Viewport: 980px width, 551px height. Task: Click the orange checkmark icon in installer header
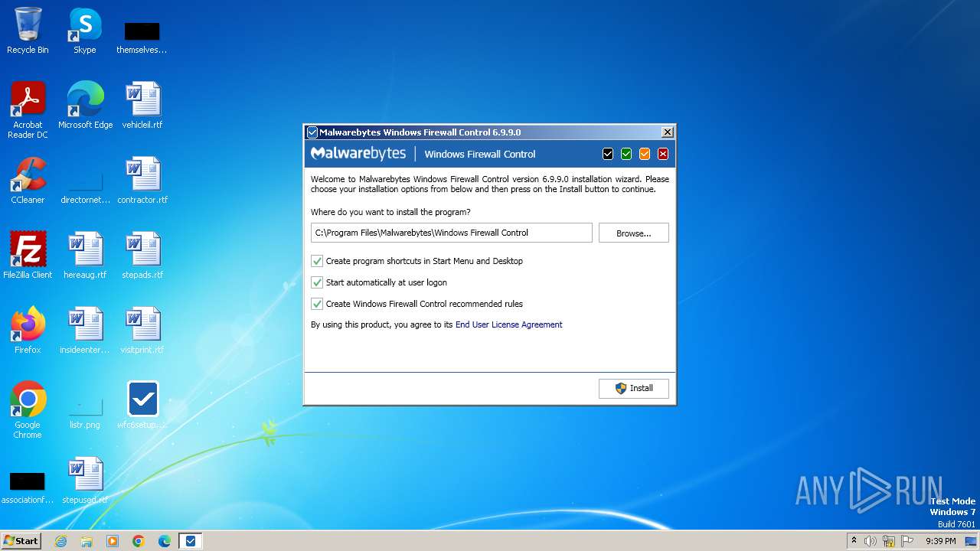click(x=645, y=154)
